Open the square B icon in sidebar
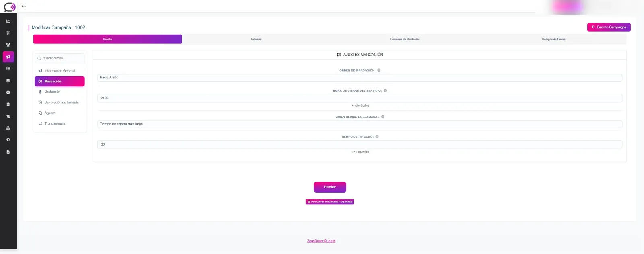This screenshot has height=254, width=644. pos(8,80)
